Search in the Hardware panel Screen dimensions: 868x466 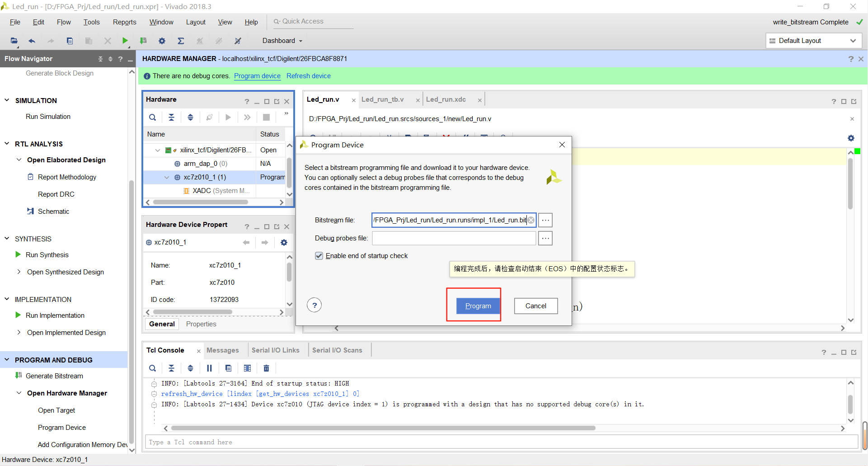pyautogui.click(x=153, y=118)
